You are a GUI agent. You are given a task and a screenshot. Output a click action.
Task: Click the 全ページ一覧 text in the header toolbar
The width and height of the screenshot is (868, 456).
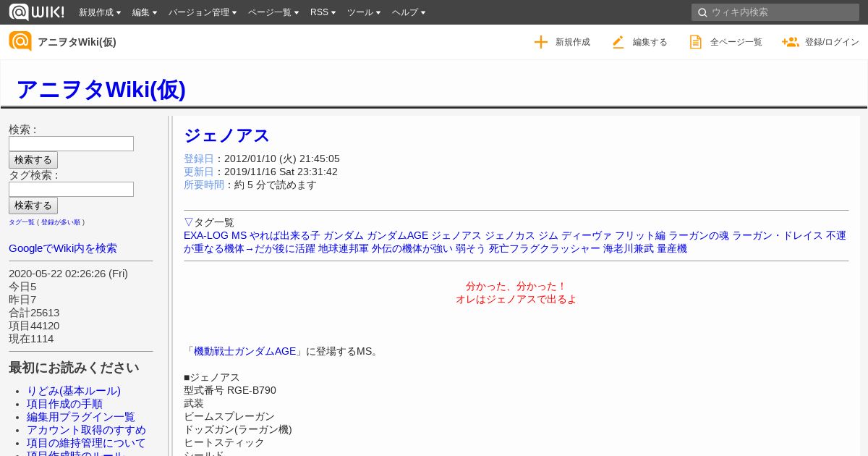click(736, 42)
